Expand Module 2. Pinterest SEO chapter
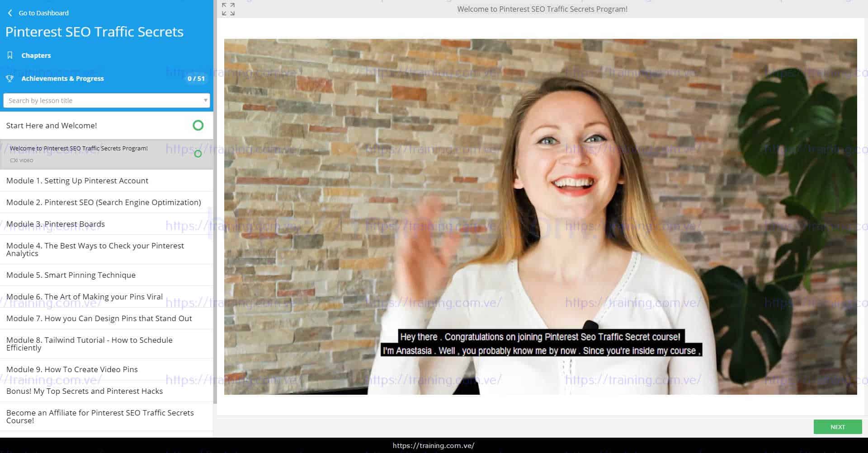The height and width of the screenshot is (453, 868). pos(106,202)
